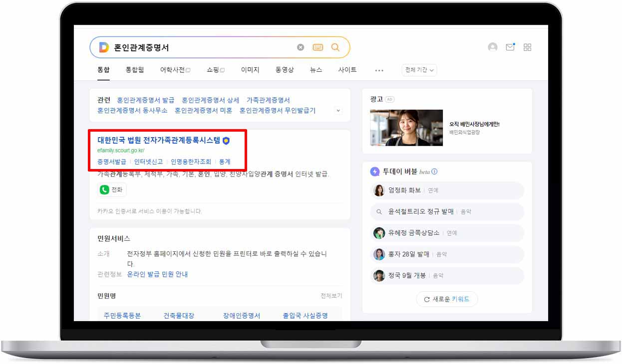622x364 pixels.
Task: Click the phone icon on the 전화 button
Action: (104, 189)
